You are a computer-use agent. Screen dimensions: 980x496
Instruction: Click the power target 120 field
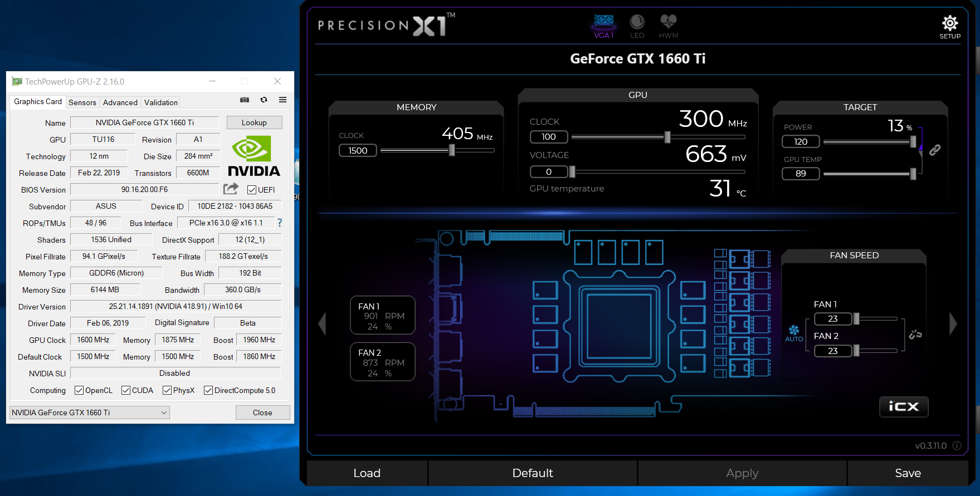point(801,142)
